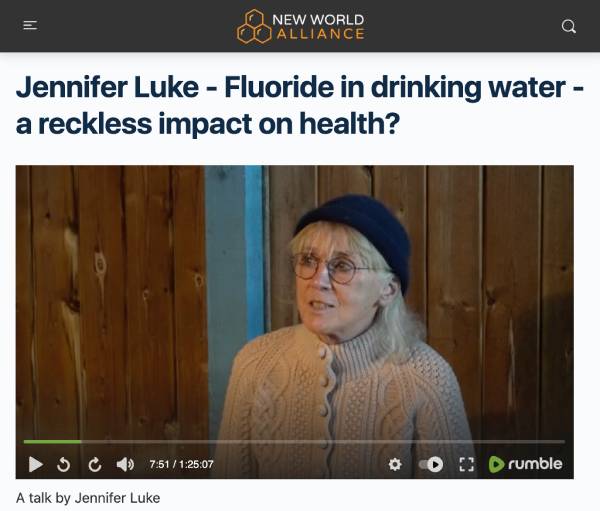Click the hexagon honeycomb emblem in the logo
600x511 pixels.
tap(254, 26)
